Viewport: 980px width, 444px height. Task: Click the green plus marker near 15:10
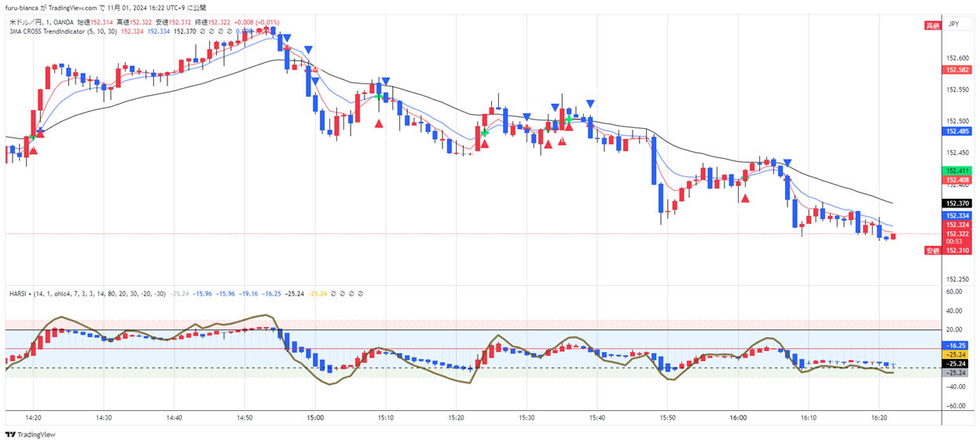379,96
